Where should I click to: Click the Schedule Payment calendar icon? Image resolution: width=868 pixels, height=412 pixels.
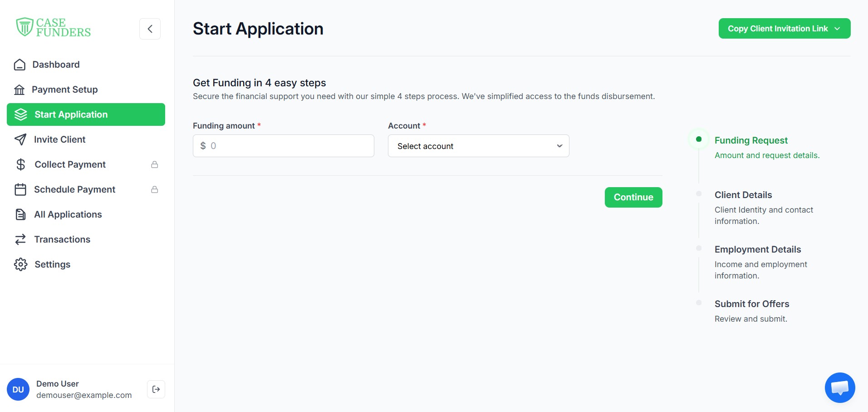20,189
